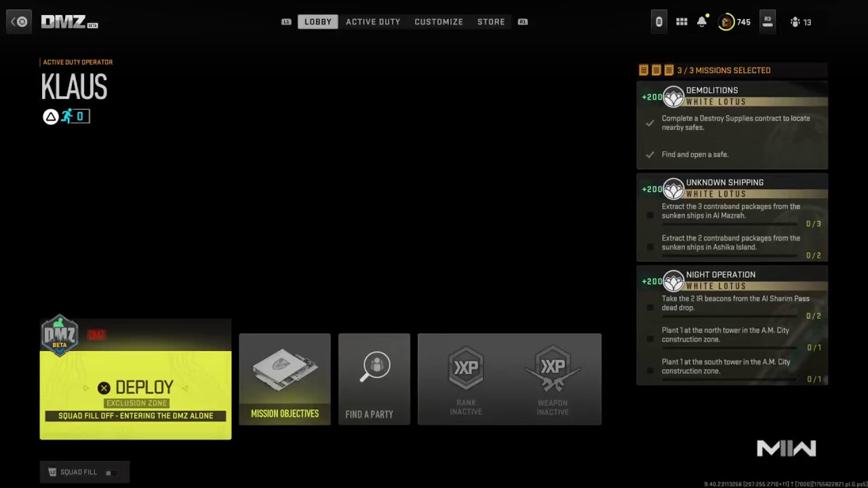This screenshot has height=488, width=868.
Task: Open the Unknown Shipping mission card header
Action: click(732, 188)
